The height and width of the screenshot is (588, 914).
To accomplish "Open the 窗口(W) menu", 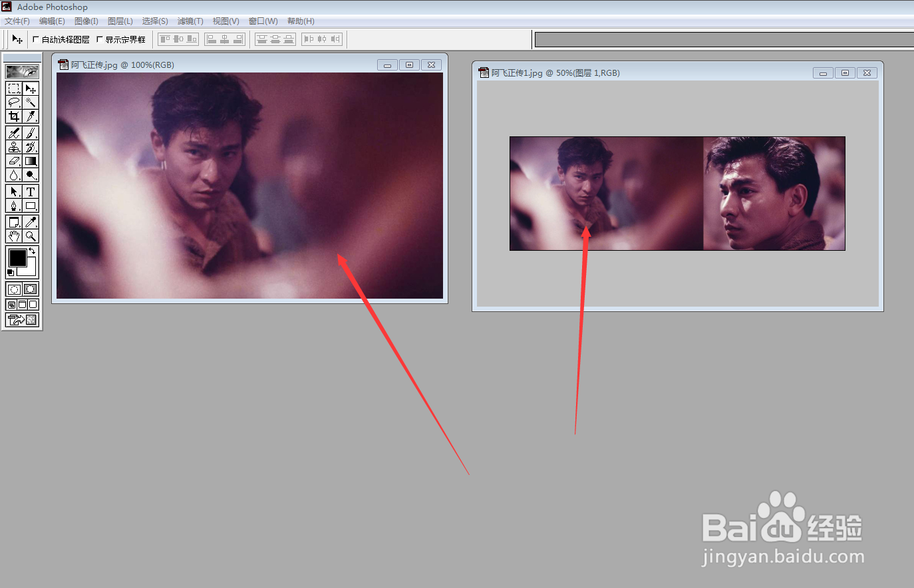I will click(x=263, y=21).
